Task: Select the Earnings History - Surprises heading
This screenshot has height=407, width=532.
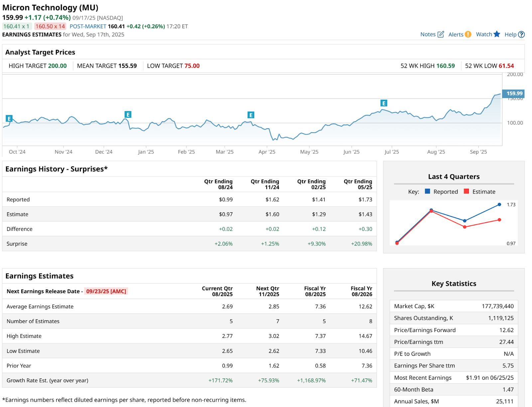Action: tap(57, 169)
